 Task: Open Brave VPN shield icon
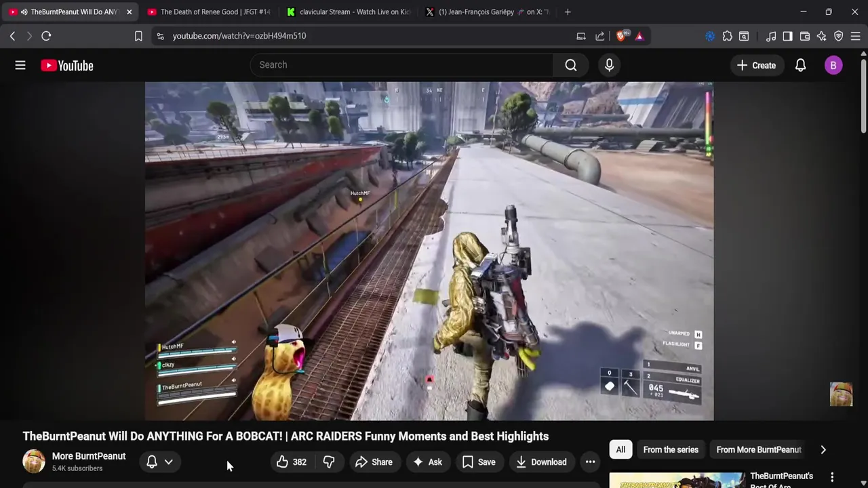(839, 36)
